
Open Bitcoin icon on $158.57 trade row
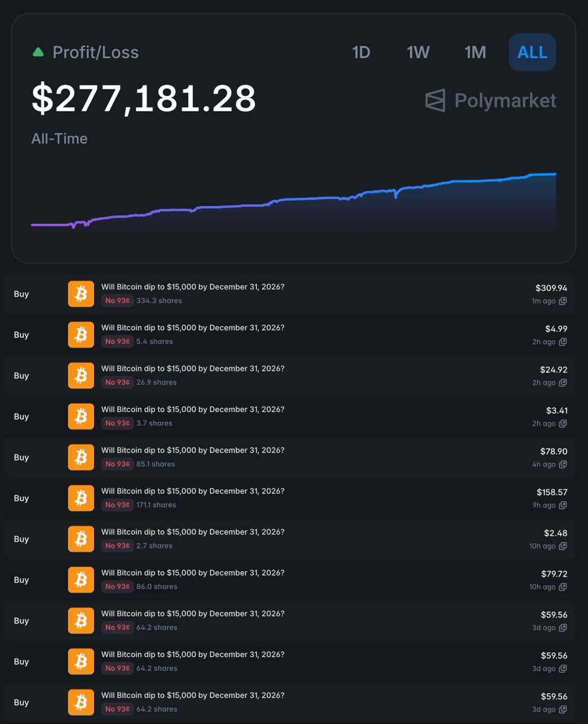(x=81, y=498)
